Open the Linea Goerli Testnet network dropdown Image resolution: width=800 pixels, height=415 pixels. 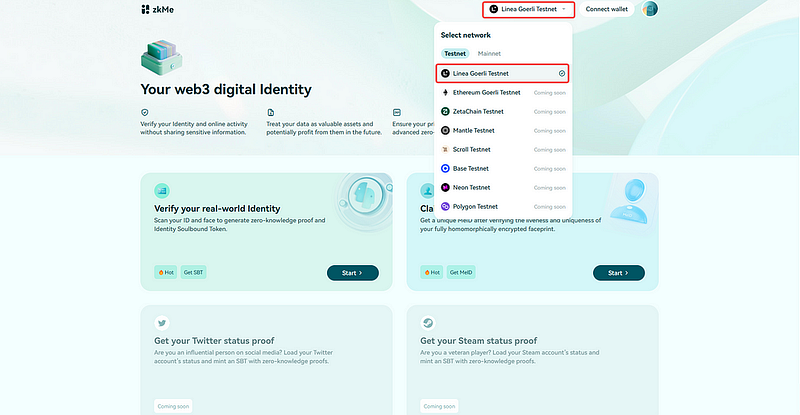pyautogui.click(x=529, y=9)
